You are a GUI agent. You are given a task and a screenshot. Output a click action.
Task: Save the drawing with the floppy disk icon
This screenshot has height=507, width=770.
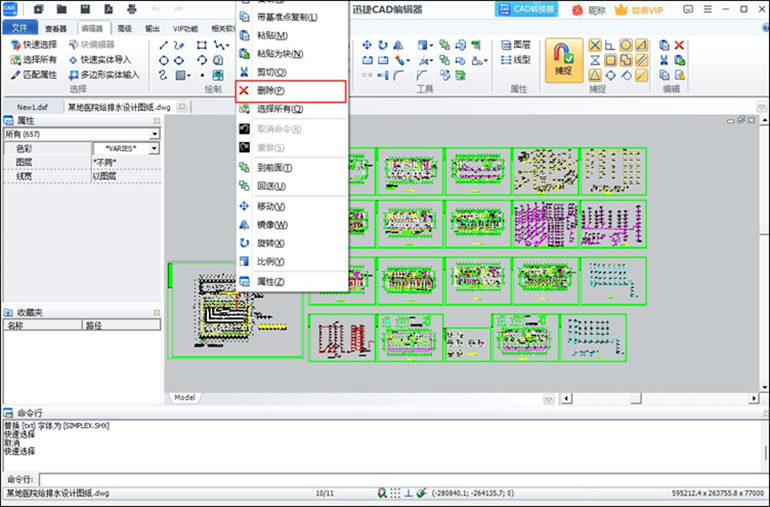click(x=85, y=9)
